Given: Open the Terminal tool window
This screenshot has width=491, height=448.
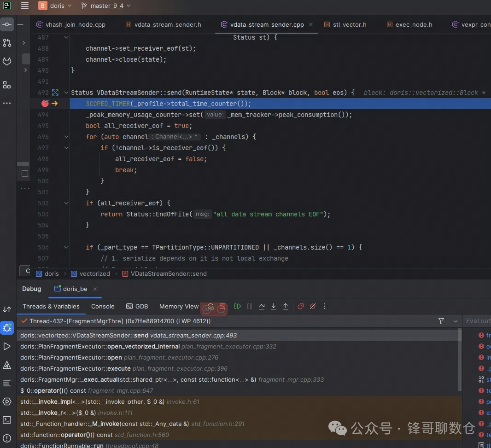Looking at the screenshot, I should pos(7,420).
